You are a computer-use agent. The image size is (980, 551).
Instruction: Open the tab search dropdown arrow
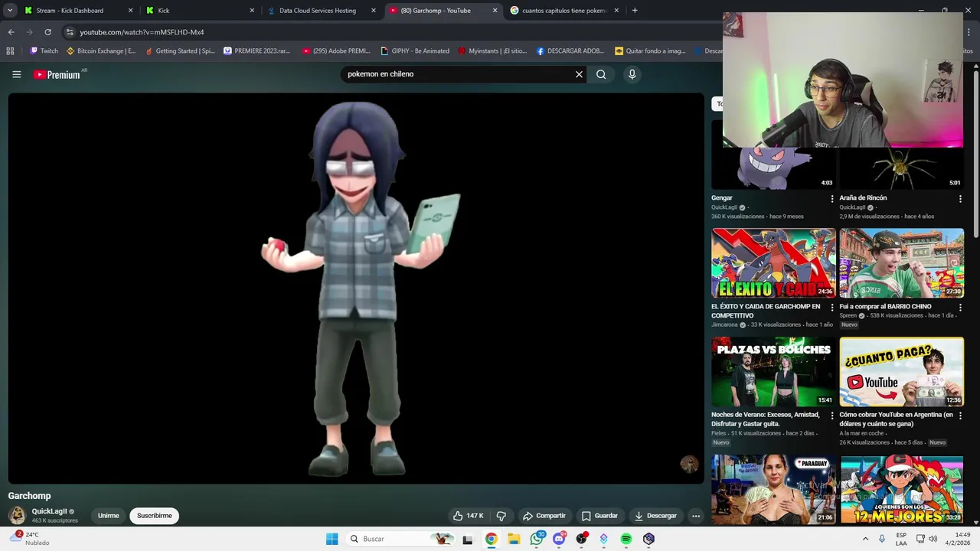tap(10, 11)
